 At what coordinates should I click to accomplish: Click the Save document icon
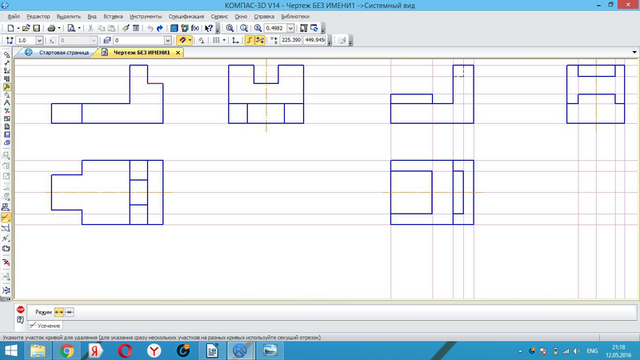(36, 28)
